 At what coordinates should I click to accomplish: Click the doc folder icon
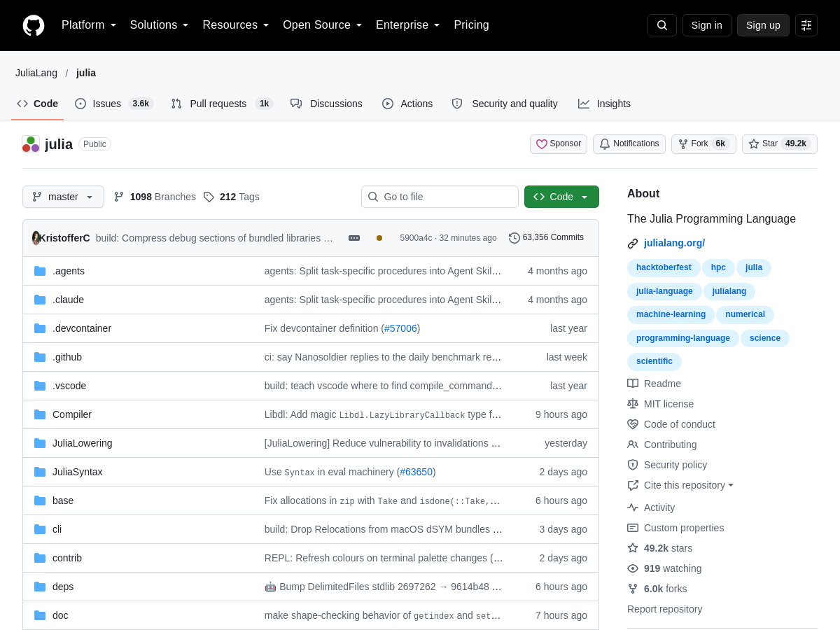click(40, 615)
